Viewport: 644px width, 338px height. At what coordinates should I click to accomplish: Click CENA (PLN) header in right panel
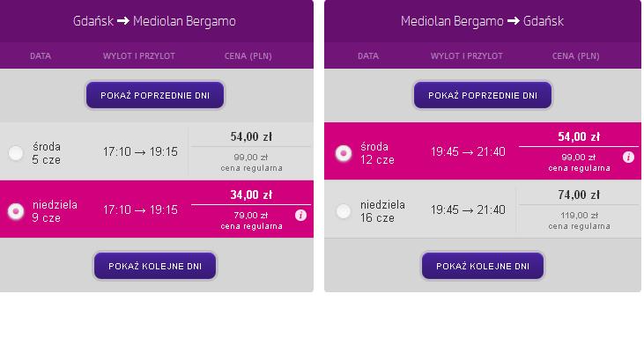coord(575,56)
